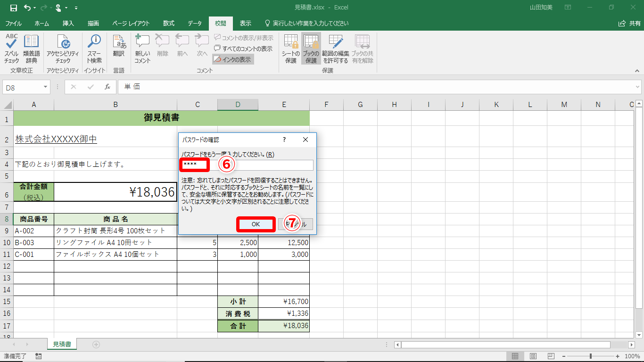644x362 pixels.
Task: Undo the last action in the title bar
Action: point(27,8)
